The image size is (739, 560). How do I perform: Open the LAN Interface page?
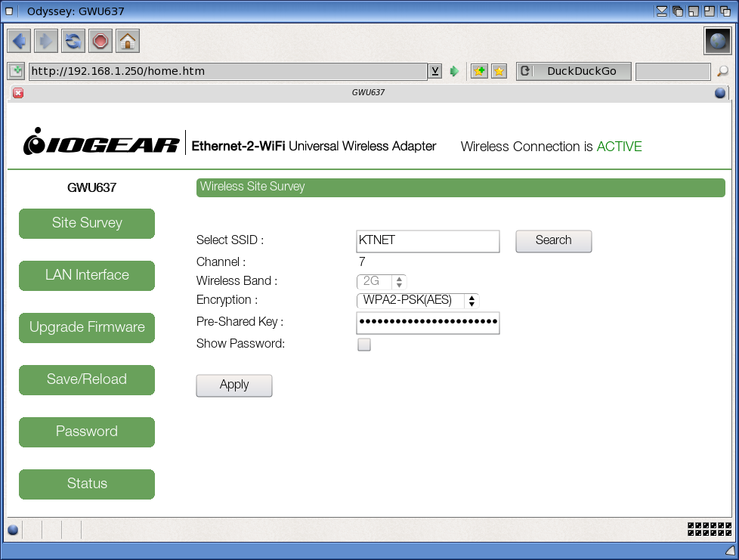click(87, 275)
